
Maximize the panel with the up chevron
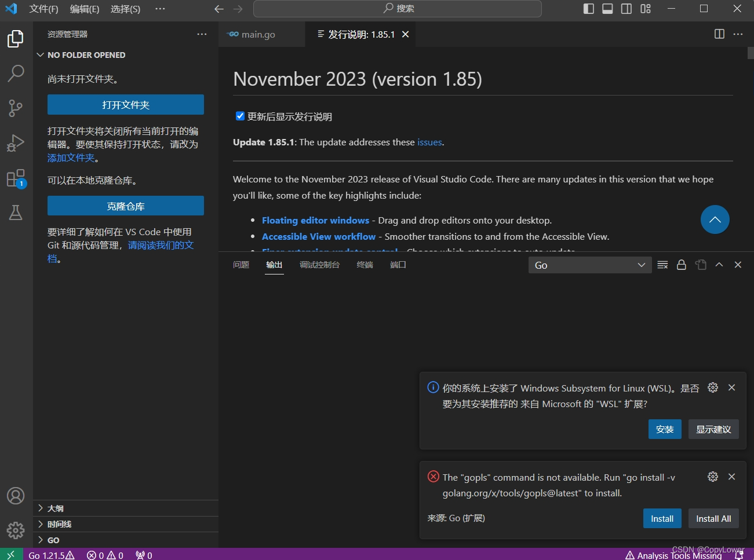tap(719, 265)
